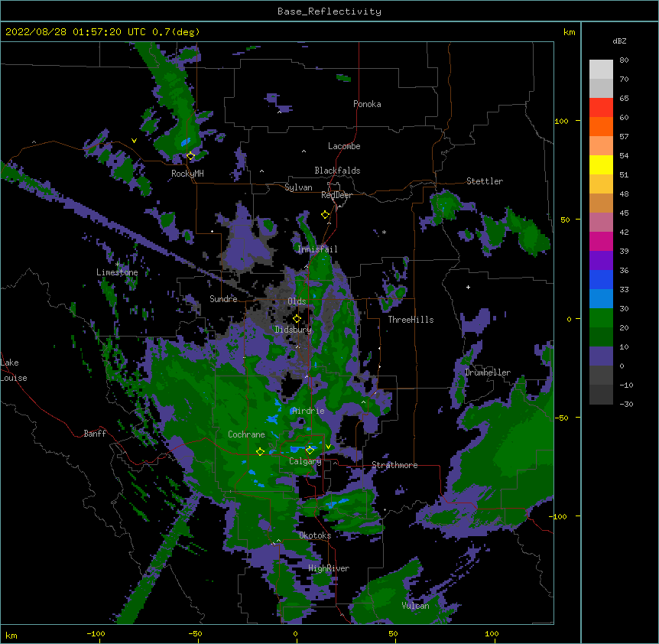
Task: Click the Blackfalds city label
Action: pos(337,171)
